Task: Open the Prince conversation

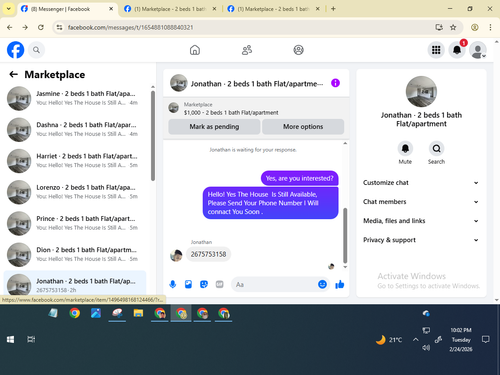Action: click(x=75, y=223)
